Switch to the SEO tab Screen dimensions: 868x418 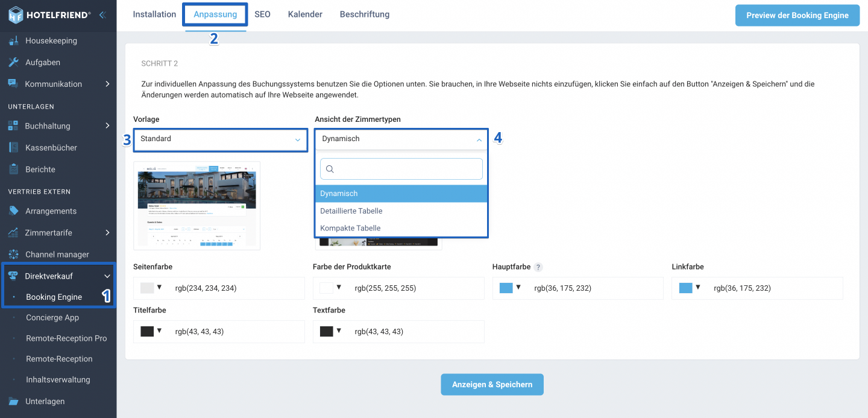tap(262, 14)
